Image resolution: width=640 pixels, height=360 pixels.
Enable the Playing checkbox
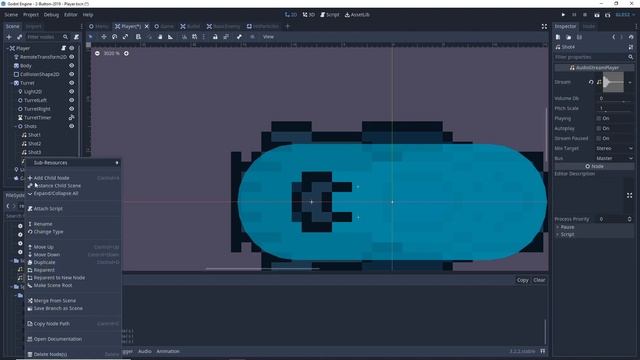pos(599,118)
